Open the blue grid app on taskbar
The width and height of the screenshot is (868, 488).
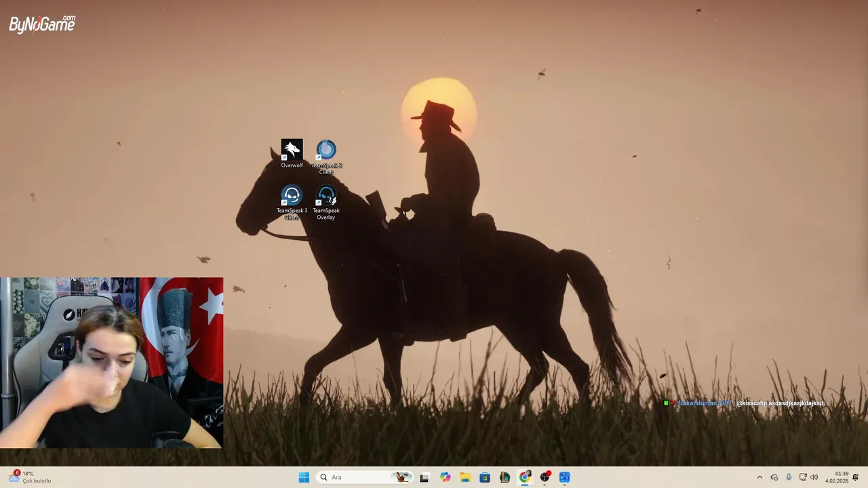click(x=565, y=477)
